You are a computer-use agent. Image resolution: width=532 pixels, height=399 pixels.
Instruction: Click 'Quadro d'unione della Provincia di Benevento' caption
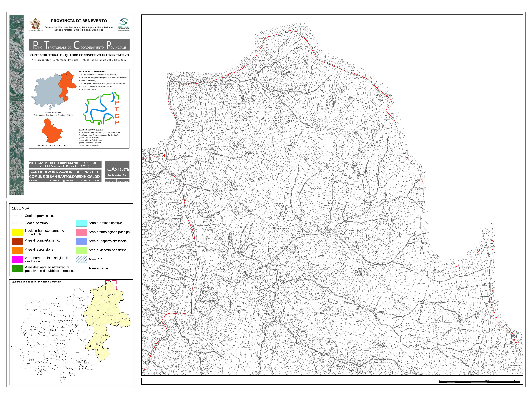pos(36,282)
